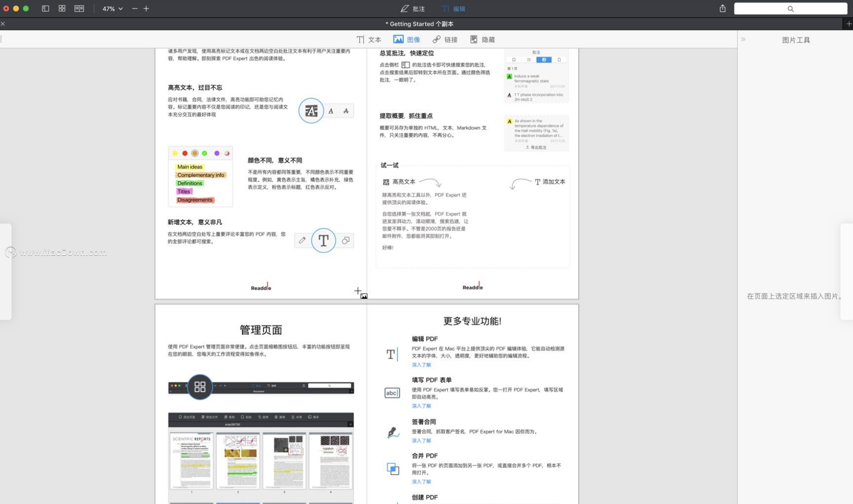
Task: Select the 链接 link tool
Action: 445,40
